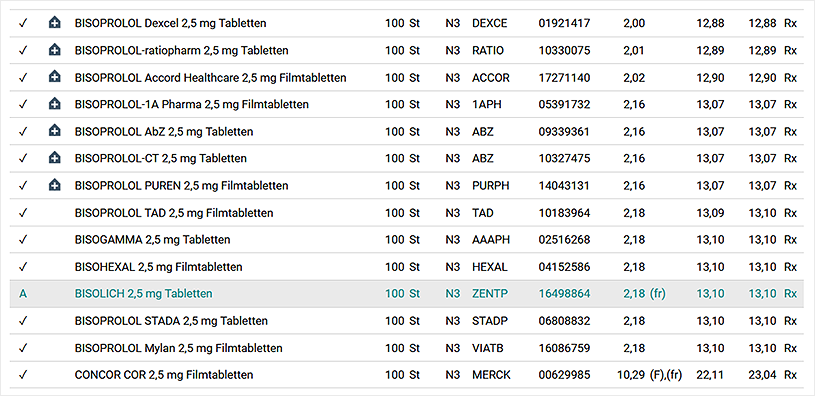Click the checkmark in BISOPROLOL TAD row
Screen dimensions: 815x396
(23, 213)
